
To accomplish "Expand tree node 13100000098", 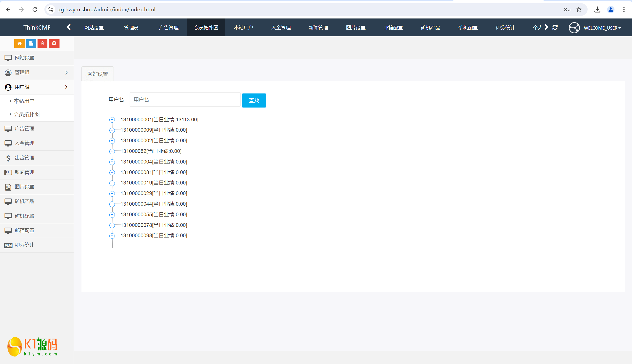I will click(x=112, y=236).
